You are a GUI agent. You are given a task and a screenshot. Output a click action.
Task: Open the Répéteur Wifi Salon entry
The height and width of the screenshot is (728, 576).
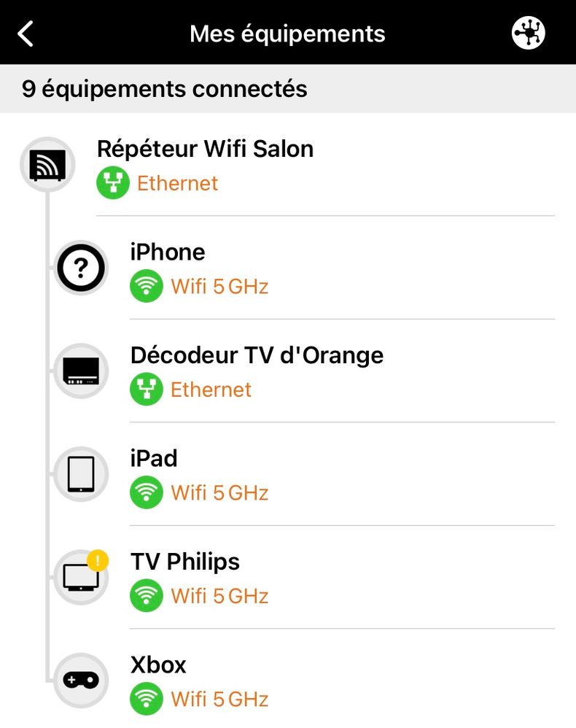(x=205, y=149)
